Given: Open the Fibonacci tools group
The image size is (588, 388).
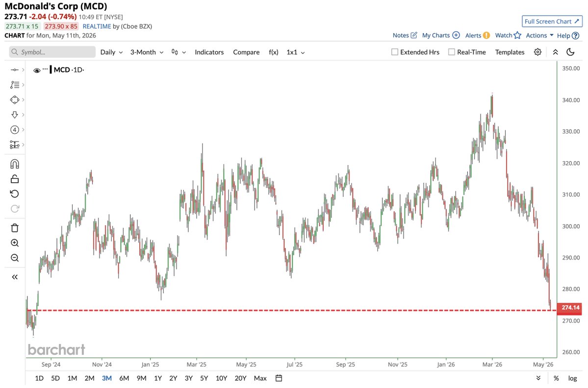Looking at the screenshot, I should tap(15, 85).
